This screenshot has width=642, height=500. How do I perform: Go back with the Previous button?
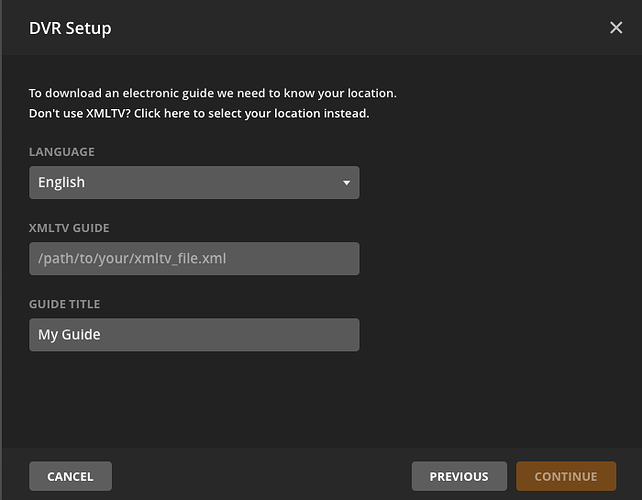tap(459, 476)
